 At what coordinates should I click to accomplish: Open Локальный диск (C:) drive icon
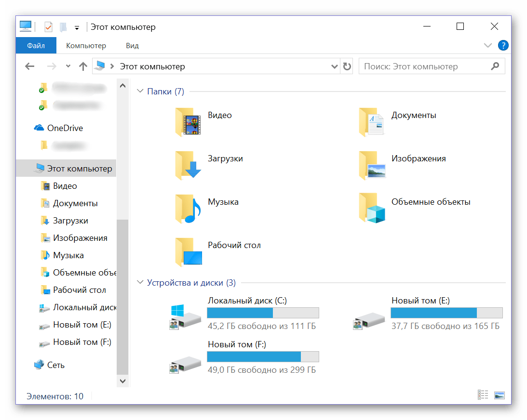[x=186, y=316]
